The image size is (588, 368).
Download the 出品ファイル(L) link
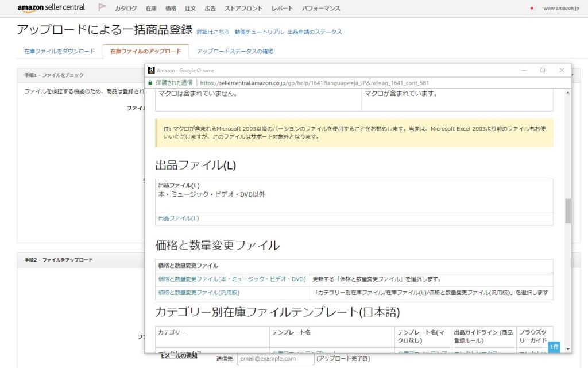point(179,218)
